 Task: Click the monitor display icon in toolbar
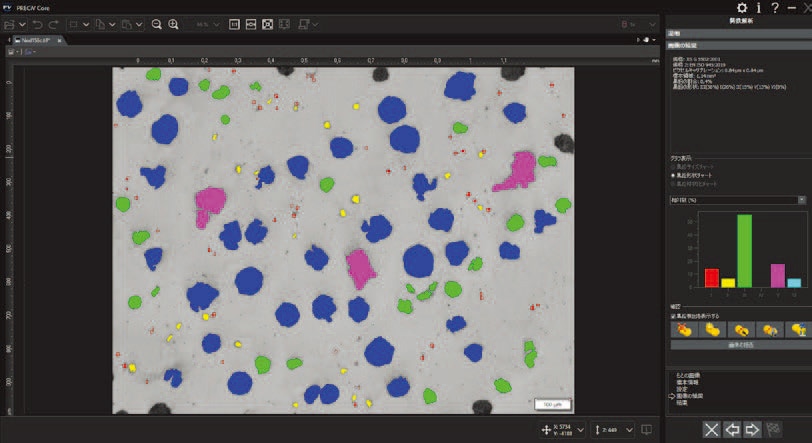tap(304, 24)
